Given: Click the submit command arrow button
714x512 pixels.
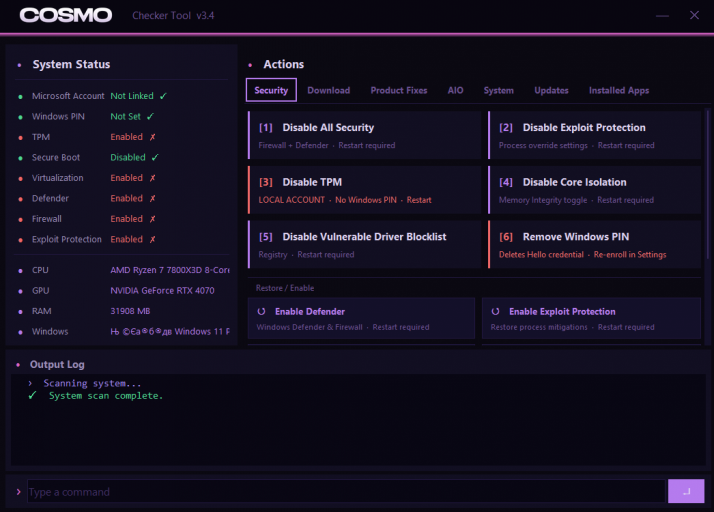Looking at the screenshot, I should point(686,491).
